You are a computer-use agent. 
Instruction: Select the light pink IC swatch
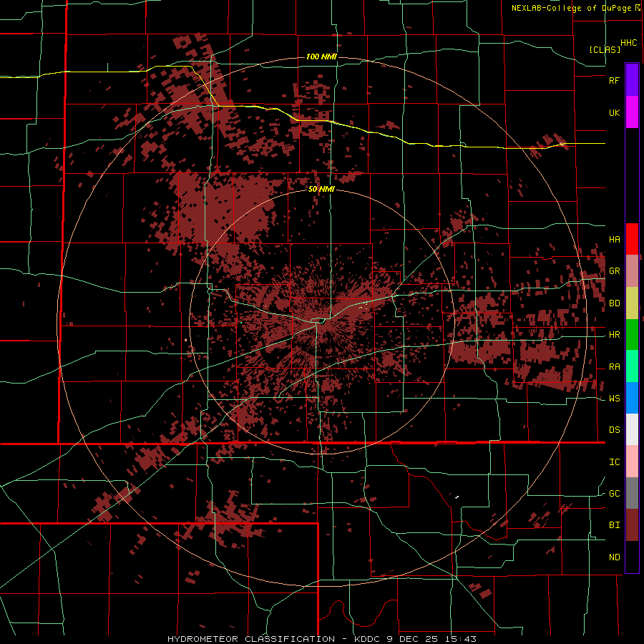(x=632, y=462)
